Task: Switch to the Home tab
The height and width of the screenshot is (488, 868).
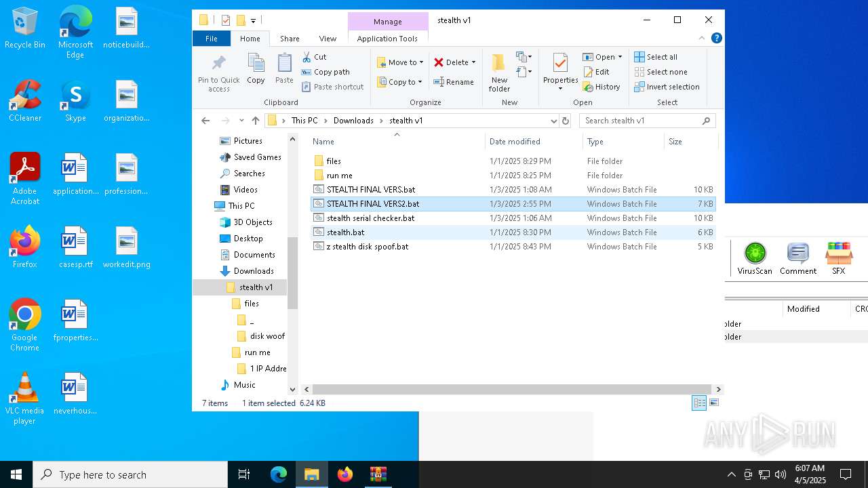Action: tap(250, 39)
